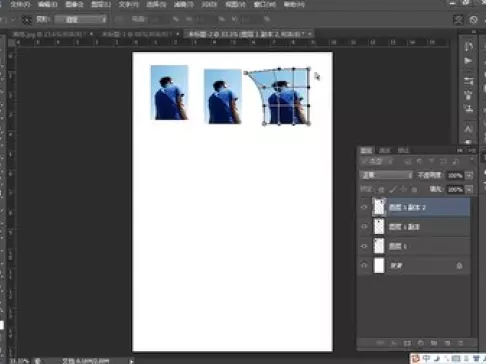
Task: Open the opacity 100% slider arrow
Action: click(469, 175)
